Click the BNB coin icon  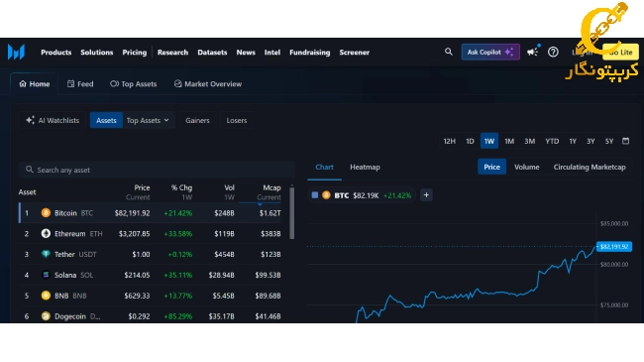(46, 296)
